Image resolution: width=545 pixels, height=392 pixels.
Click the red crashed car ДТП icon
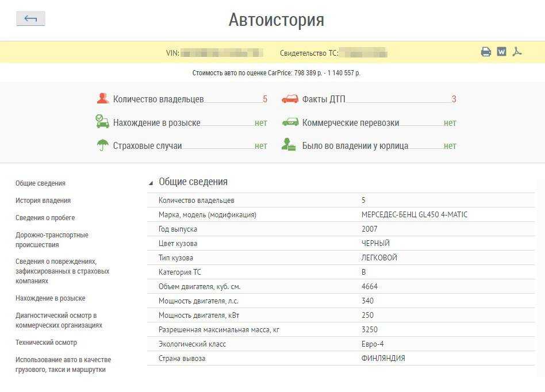pos(290,99)
